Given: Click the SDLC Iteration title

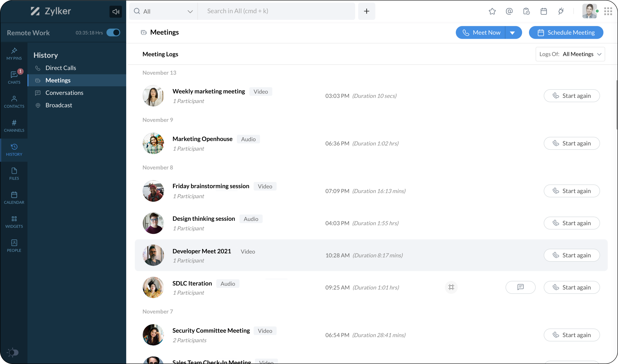Looking at the screenshot, I should click(192, 283).
